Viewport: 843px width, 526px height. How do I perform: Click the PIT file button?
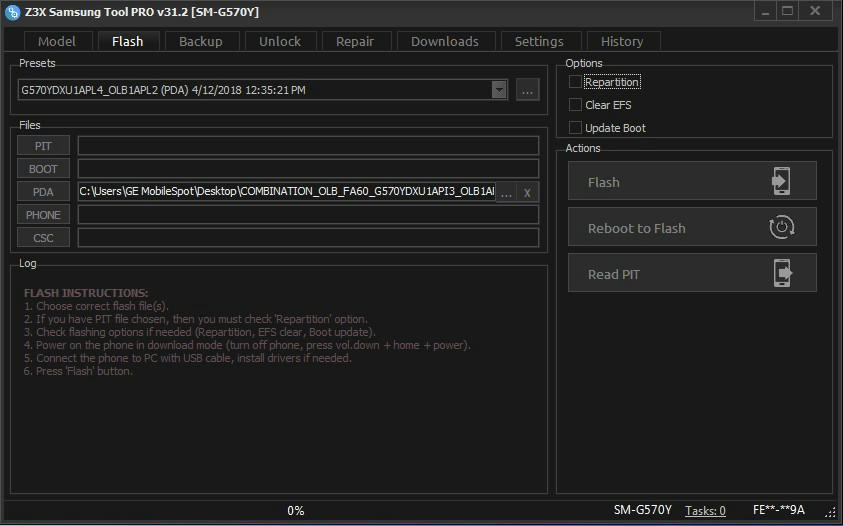tap(44, 146)
